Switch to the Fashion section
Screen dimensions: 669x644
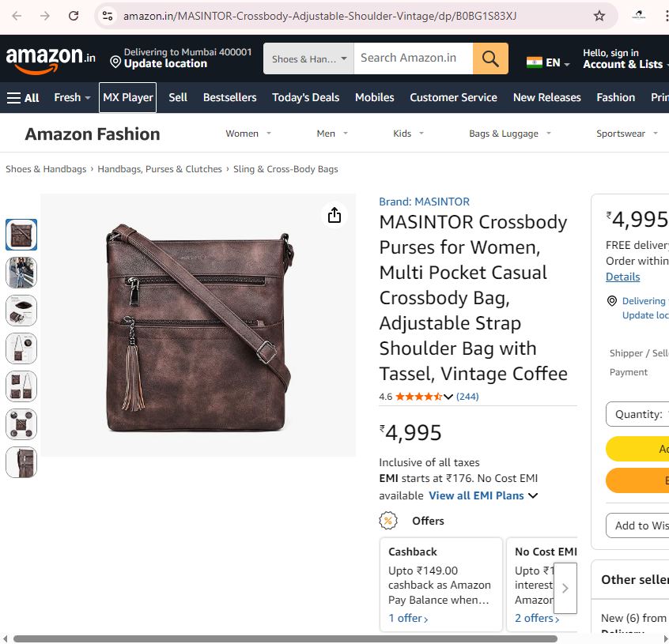615,97
